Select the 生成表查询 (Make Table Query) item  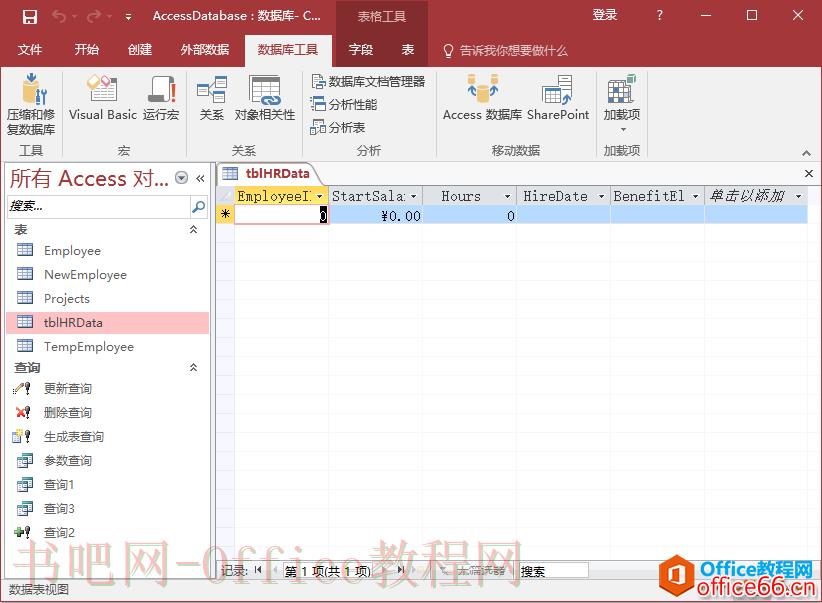(107, 436)
